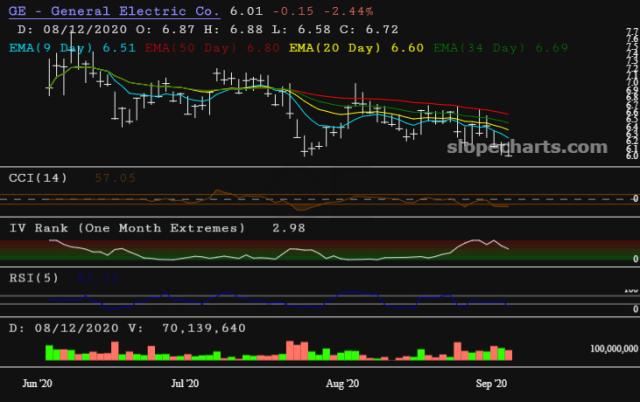Select the EMA(50 Day) red legend label
640x402 pixels.
pos(186,46)
